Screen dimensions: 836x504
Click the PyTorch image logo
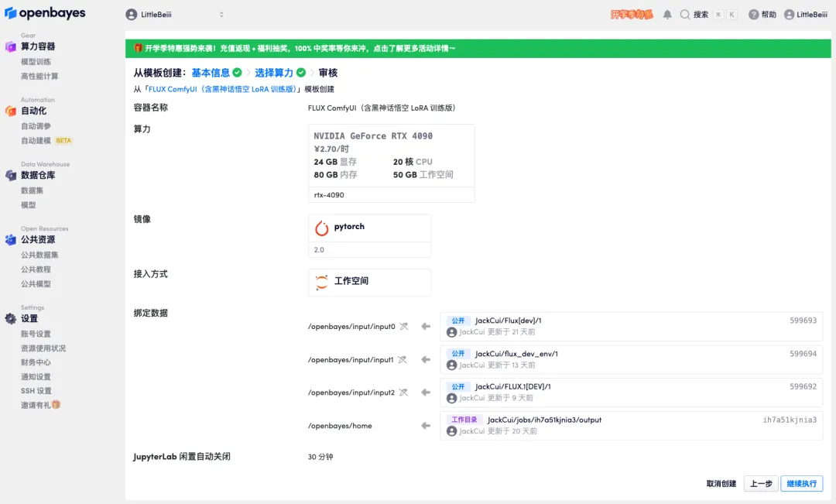coord(322,228)
